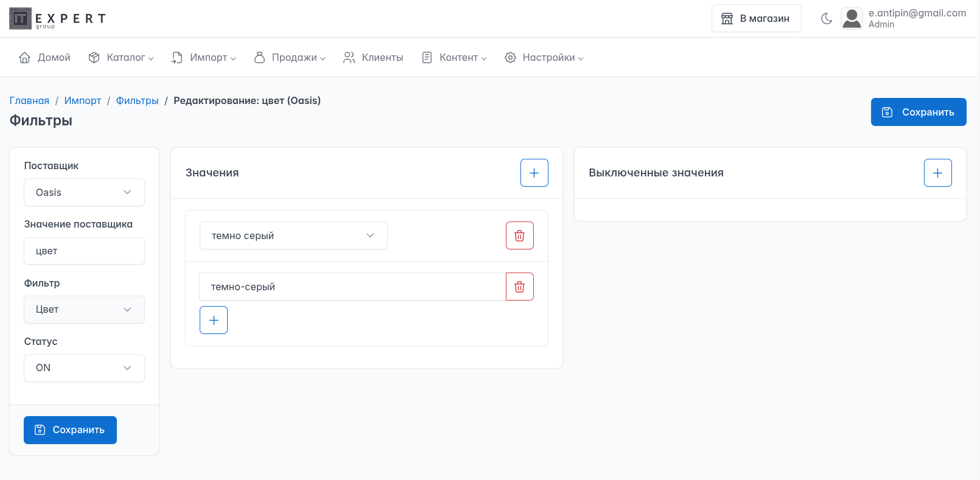
Task: Go to Домой home page
Action: [x=46, y=57]
